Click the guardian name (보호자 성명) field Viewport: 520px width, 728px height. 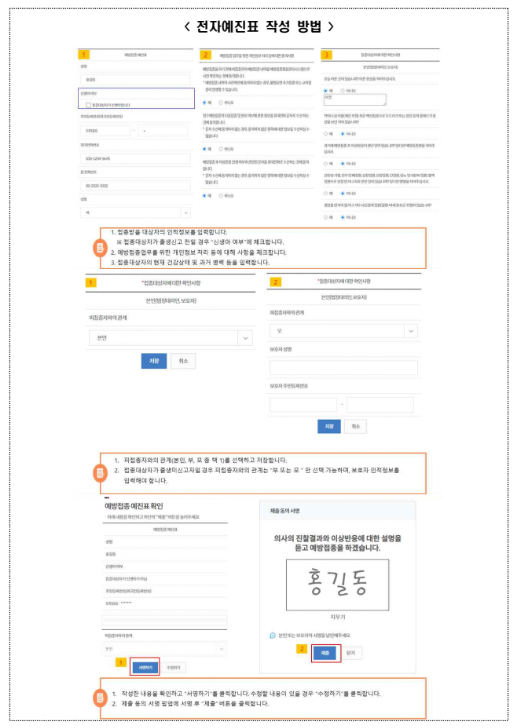click(x=344, y=368)
